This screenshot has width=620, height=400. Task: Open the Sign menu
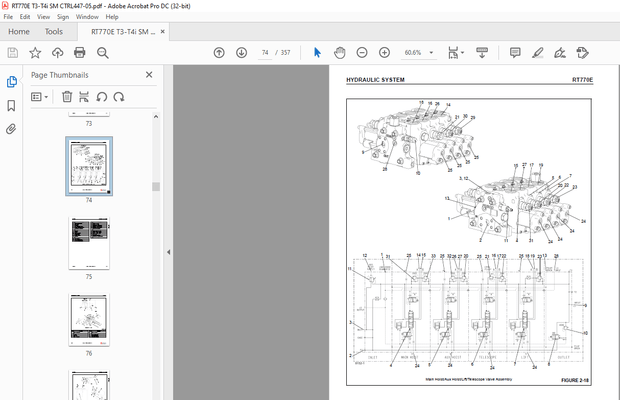pyautogui.click(x=63, y=17)
